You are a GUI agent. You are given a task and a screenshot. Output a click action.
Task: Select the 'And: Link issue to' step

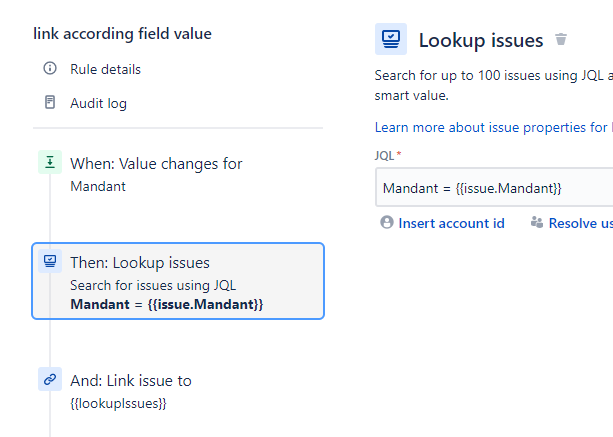click(x=131, y=381)
